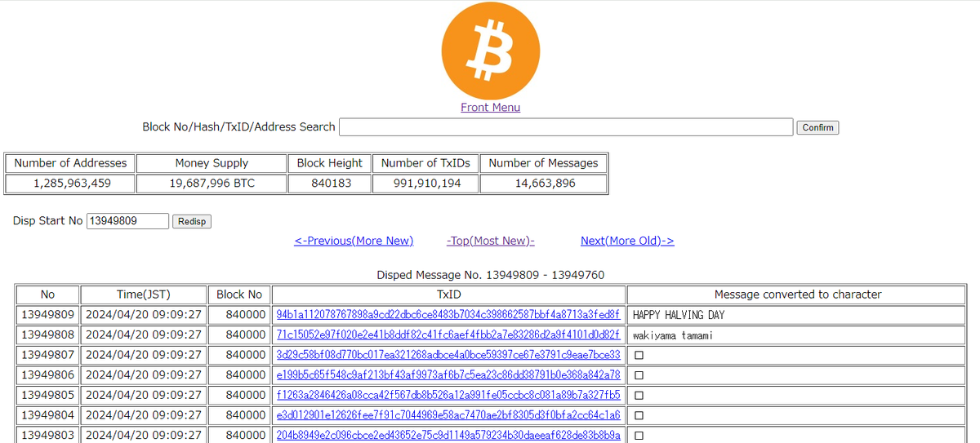Click the 'No' column header
The width and height of the screenshot is (980, 443).
coord(47,295)
